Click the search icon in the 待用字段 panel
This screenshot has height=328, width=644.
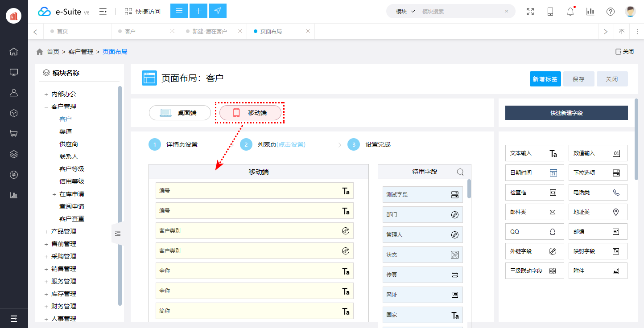[x=461, y=172]
